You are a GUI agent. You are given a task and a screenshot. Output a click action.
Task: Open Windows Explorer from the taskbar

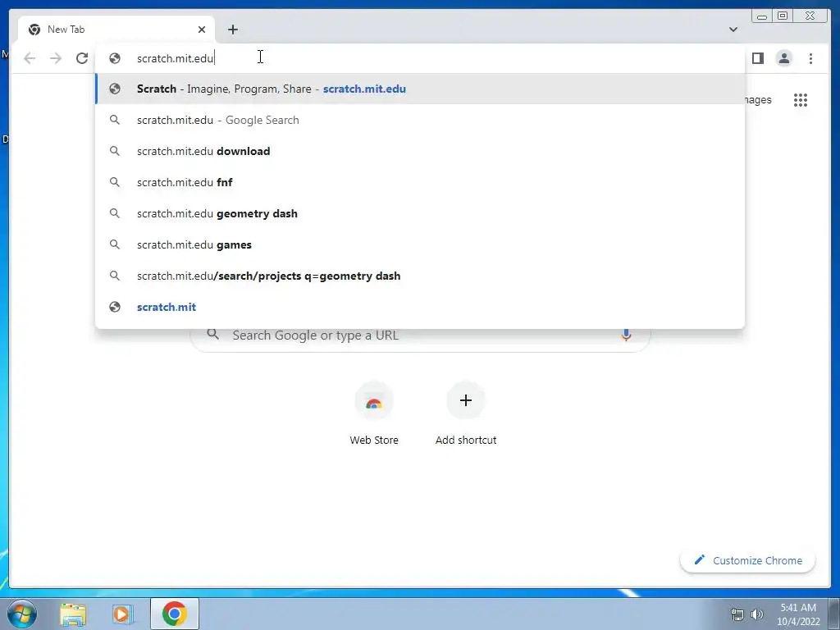[73, 614]
